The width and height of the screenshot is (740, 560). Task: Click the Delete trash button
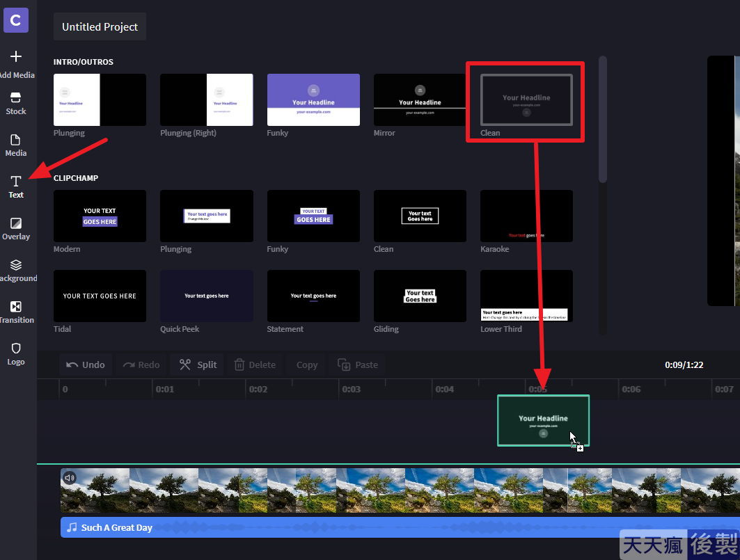pyautogui.click(x=255, y=365)
